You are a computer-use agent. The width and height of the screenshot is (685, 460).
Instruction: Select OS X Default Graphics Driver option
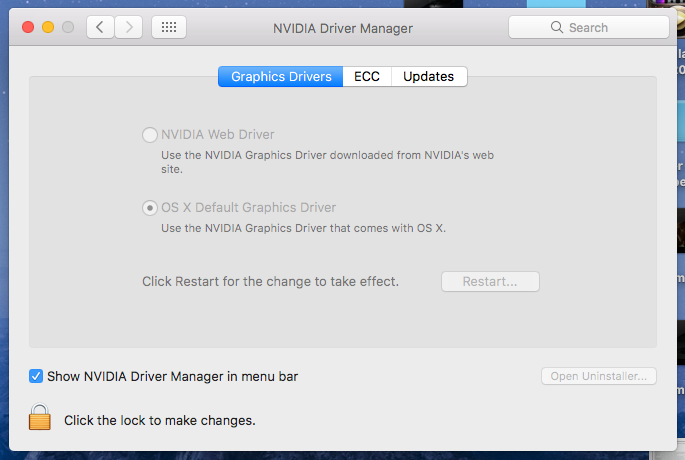[150, 208]
